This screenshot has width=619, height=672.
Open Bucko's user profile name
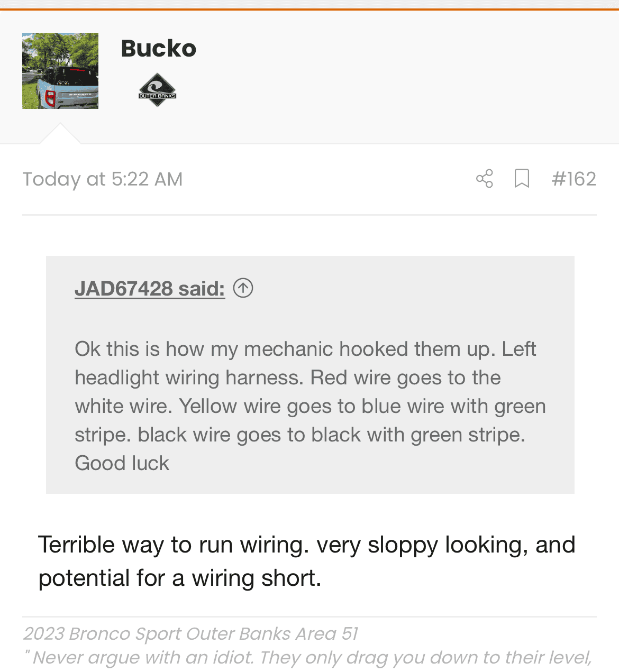click(x=159, y=49)
